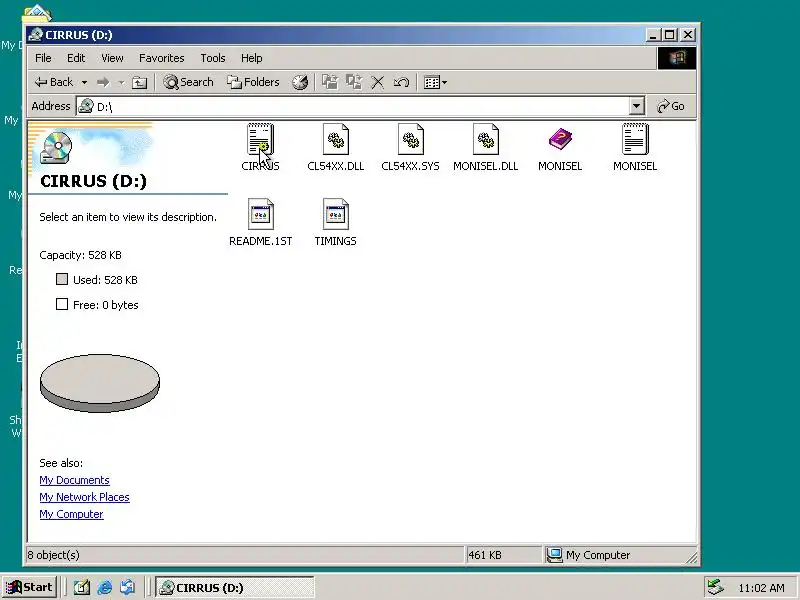Open the History toolbar icon

(300, 82)
